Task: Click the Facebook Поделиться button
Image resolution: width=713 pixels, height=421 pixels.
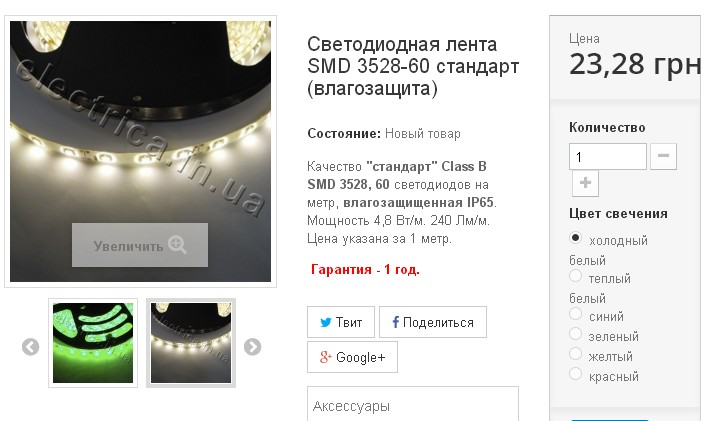Action: tap(433, 322)
